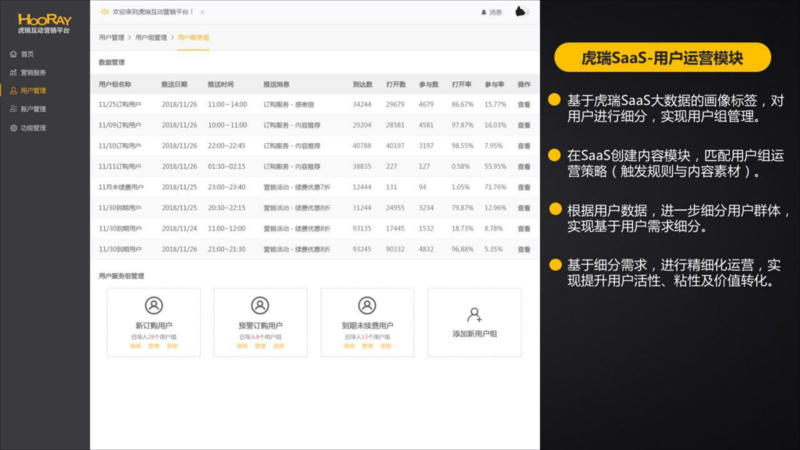Click the user avatar at top right
The width and height of the screenshot is (800, 450).
click(520, 12)
